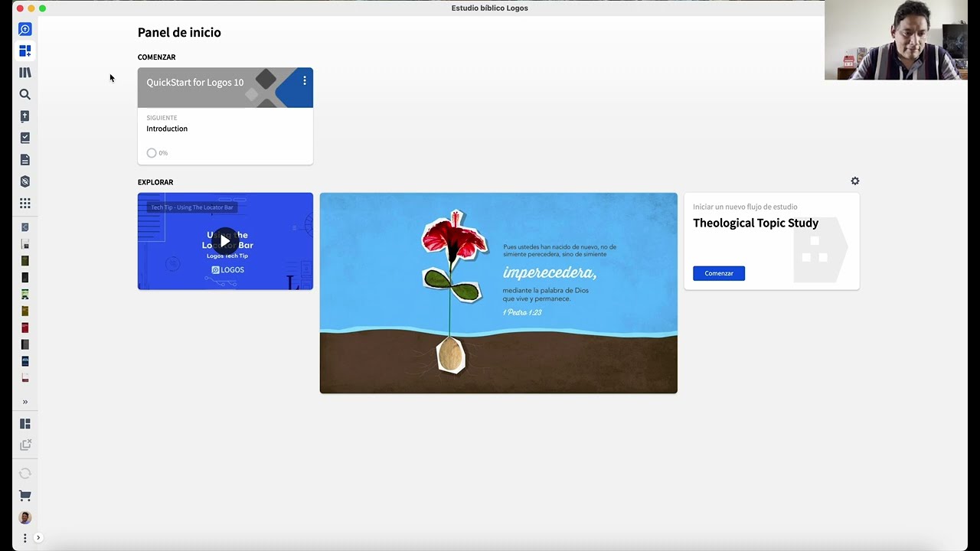
Task: Open the shopping cart store icon
Action: pyautogui.click(x=25, y=496)
